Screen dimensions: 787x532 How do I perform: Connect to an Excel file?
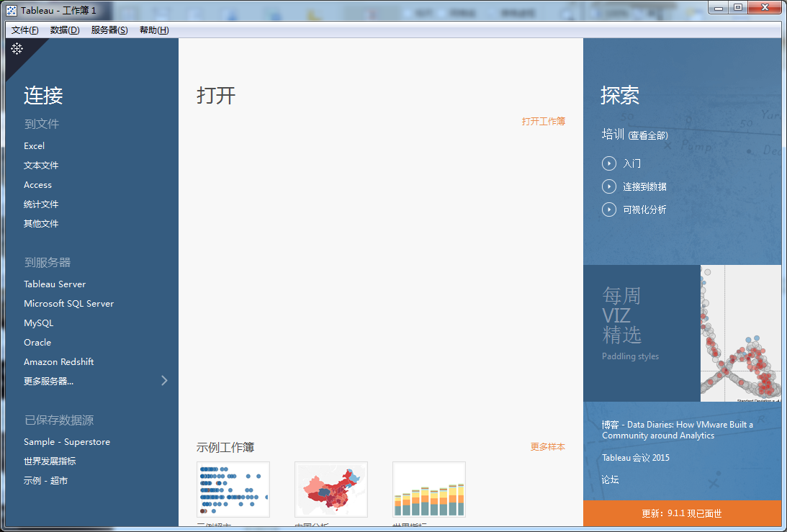34,146
